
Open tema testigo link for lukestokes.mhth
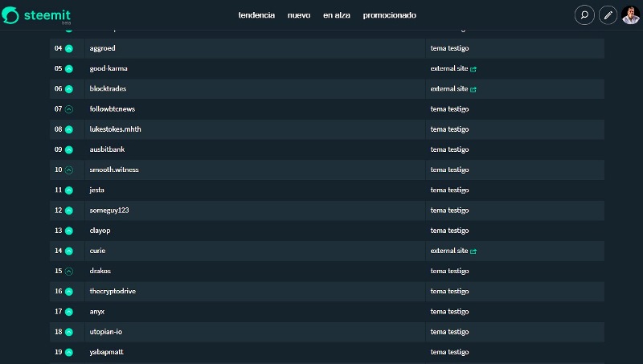tap(449, 129)
